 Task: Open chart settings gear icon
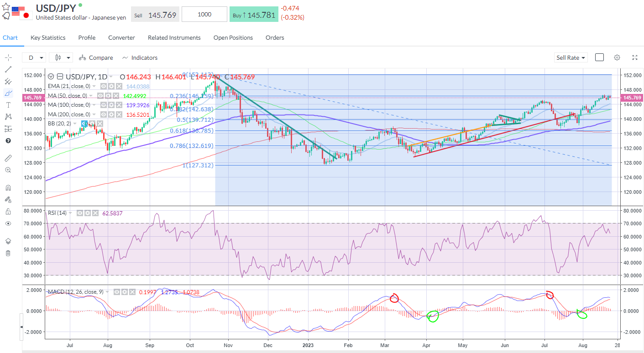click(617, 57)
